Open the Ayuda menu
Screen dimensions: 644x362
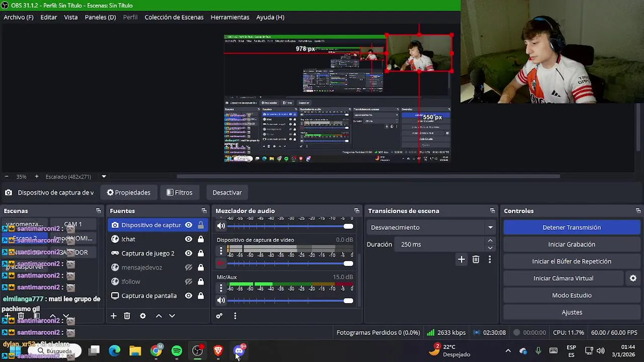pyautogui.click(x=270, y=17)
